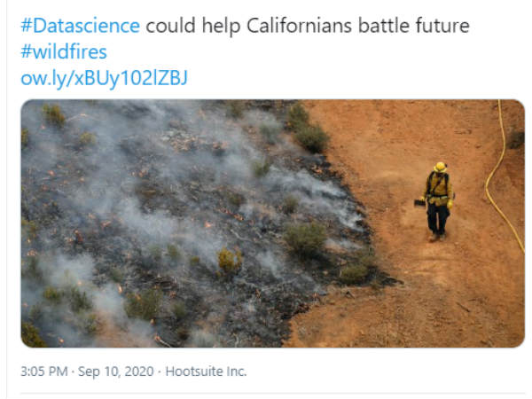Click the orange dirt road in photo
The width and height of the screenshot is (532, 399).
point(441,288)
